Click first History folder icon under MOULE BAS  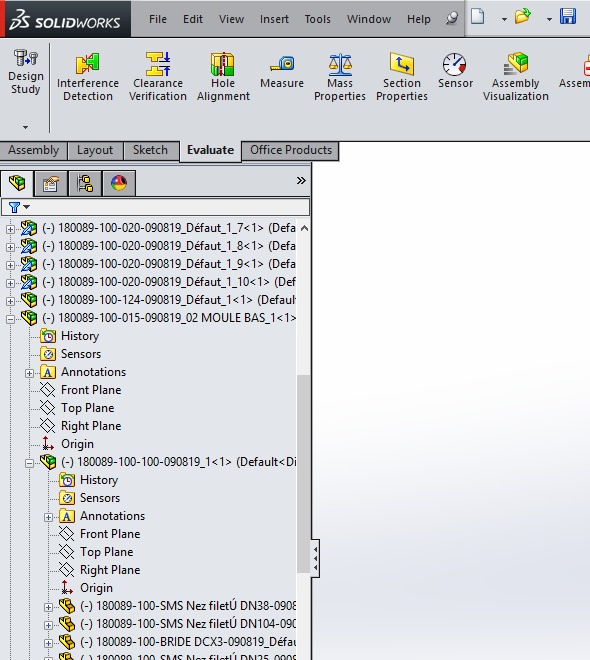coord(48,336)
